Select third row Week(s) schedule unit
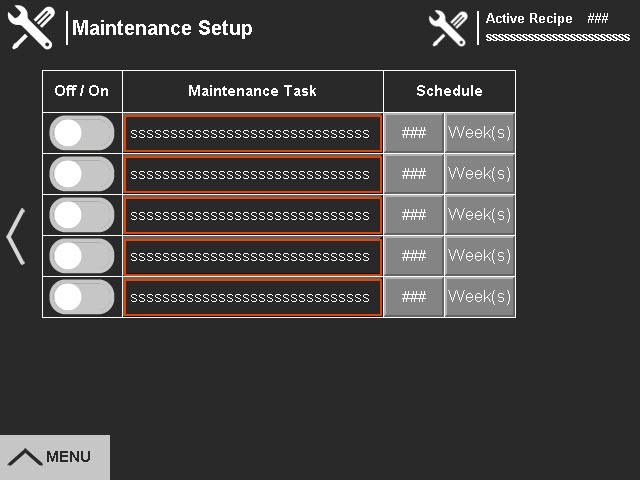Image resolution: width=640 pixels, height=480 pixels. pyautogui.click(x=479, y=215)
